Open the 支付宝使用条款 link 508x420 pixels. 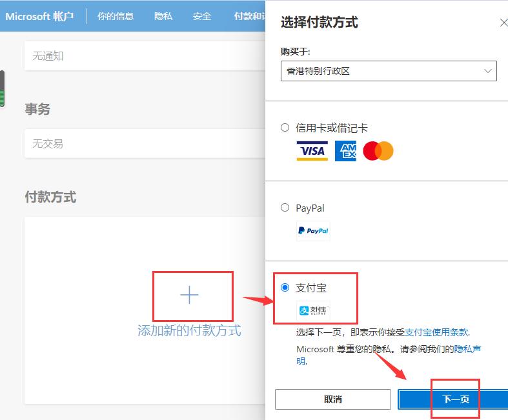436,332
